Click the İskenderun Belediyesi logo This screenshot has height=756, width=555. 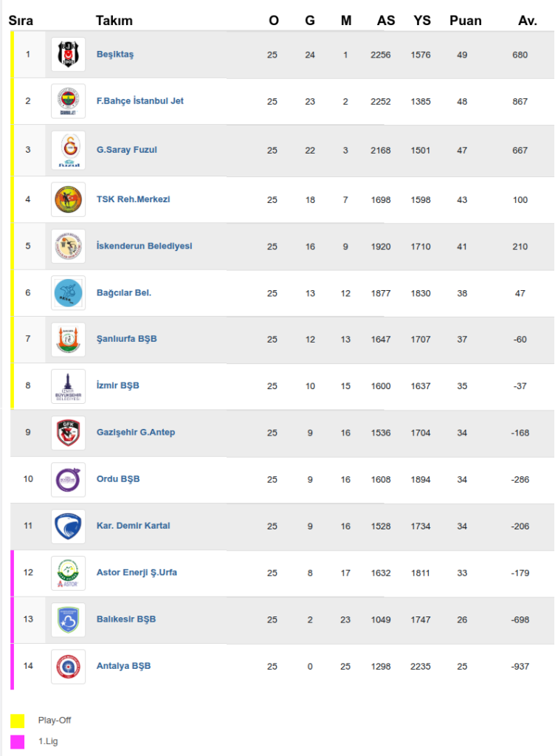coord(68,247)
